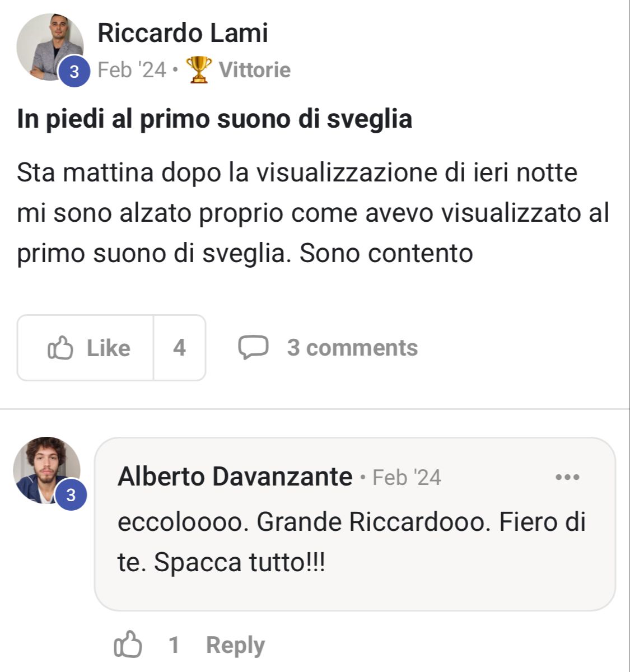Image resolution: width=630 pixels, height=672 pixels.
Task: Open Riccardo Lami's profile name
Action: coord(183,33)
